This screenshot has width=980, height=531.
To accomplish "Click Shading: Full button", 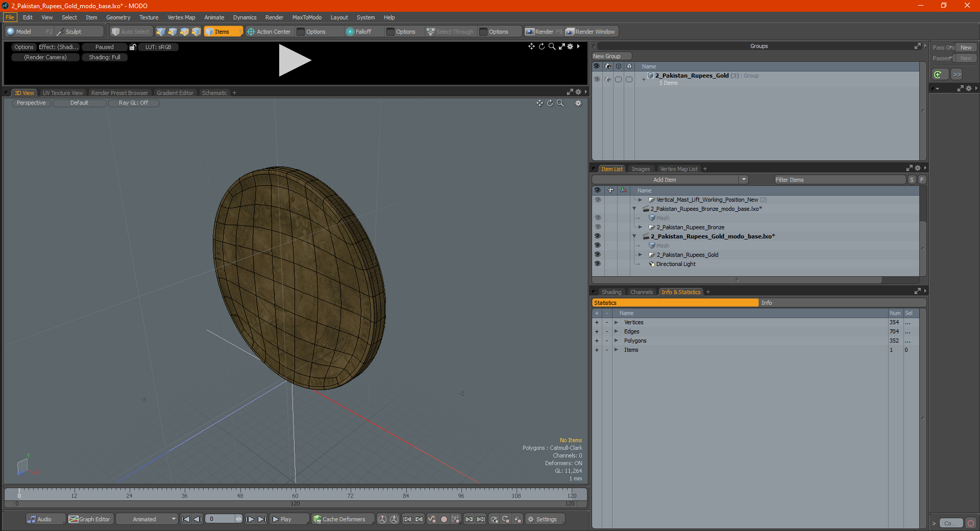I will [105, 57].
